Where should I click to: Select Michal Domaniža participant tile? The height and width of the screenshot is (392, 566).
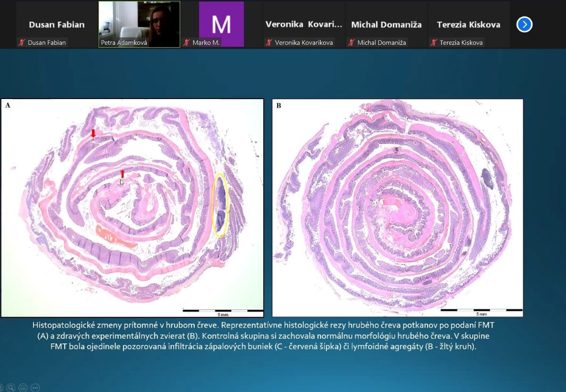point(386,24)
